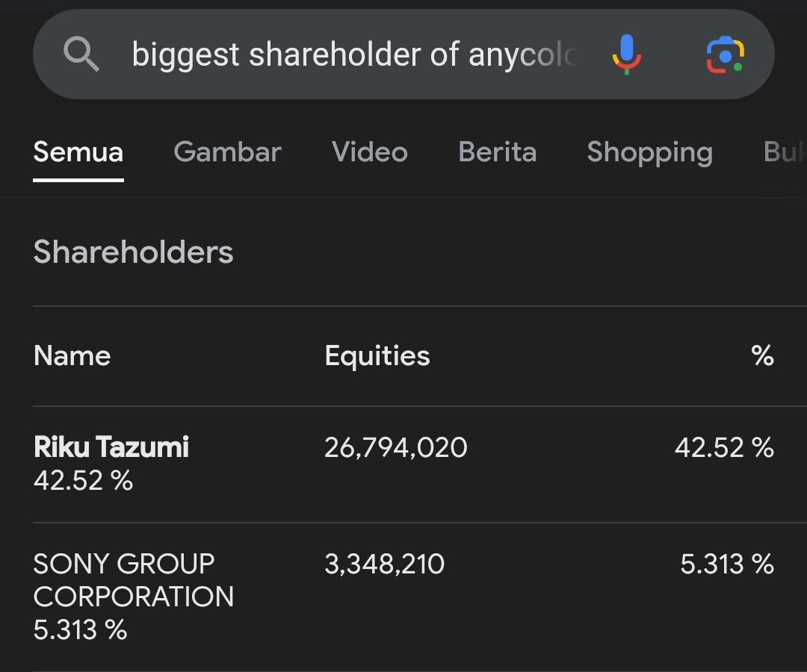
Task: Click 42.52 % in the right percentage column
Action: [x=723, y=447]
